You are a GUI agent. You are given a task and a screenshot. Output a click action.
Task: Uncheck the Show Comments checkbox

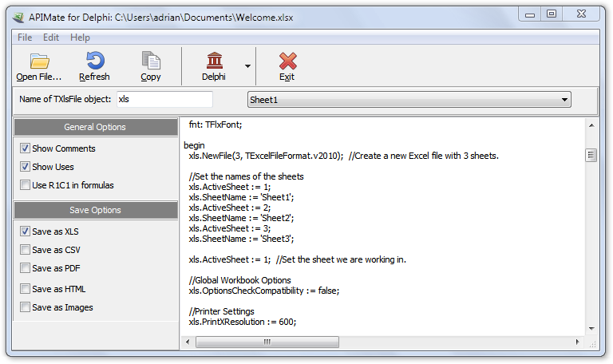tap(26, 148)
